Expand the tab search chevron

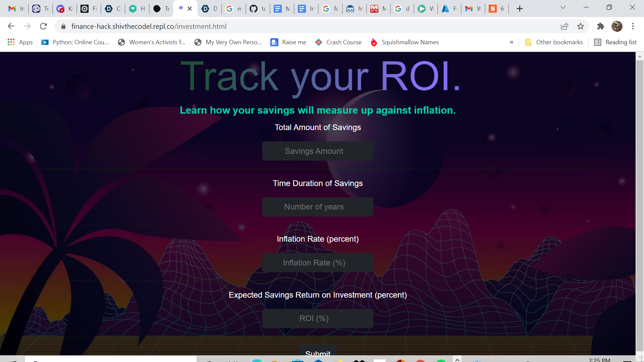(x=563, y=7)
